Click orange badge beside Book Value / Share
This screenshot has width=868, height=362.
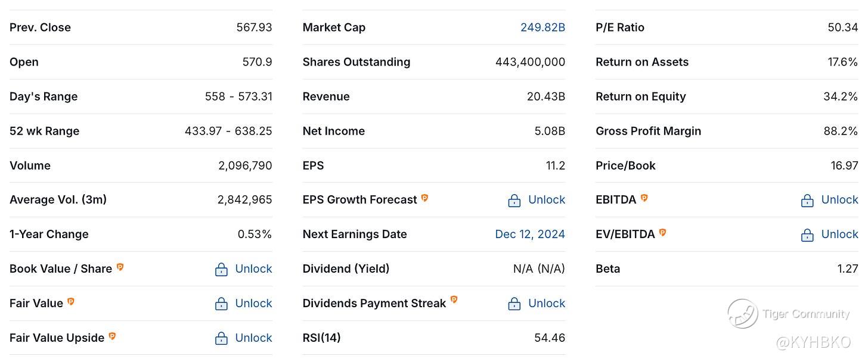(120, 267)
